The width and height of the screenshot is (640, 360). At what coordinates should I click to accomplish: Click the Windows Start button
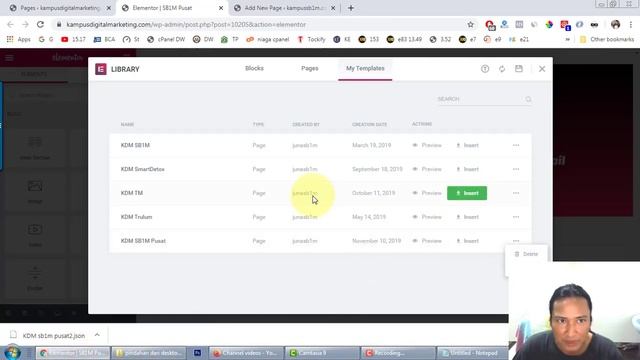(x=12, y=352)
